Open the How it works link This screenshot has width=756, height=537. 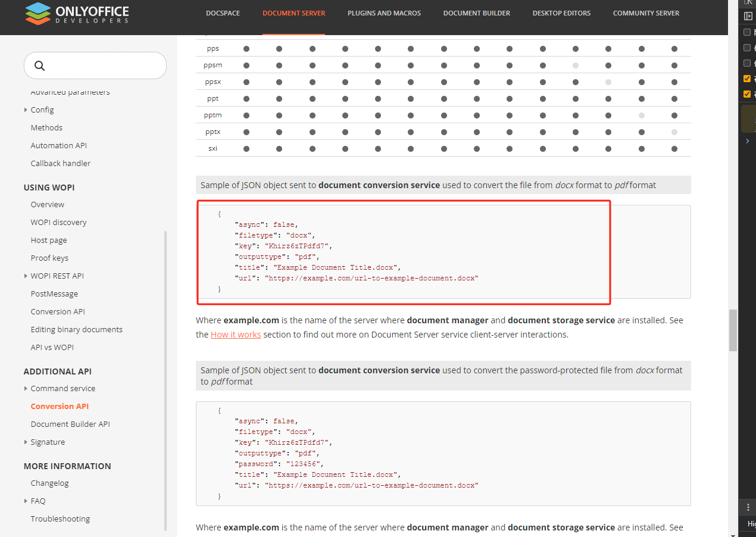click(236, 334)
